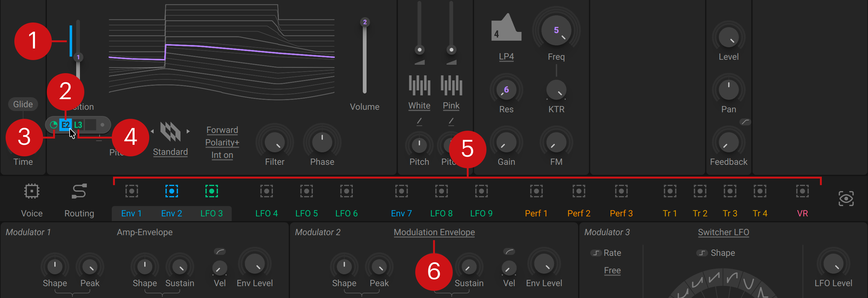Toggle the modulation visibility eye icon
This screenshot has height=298, width=868.
click(846, 199)
